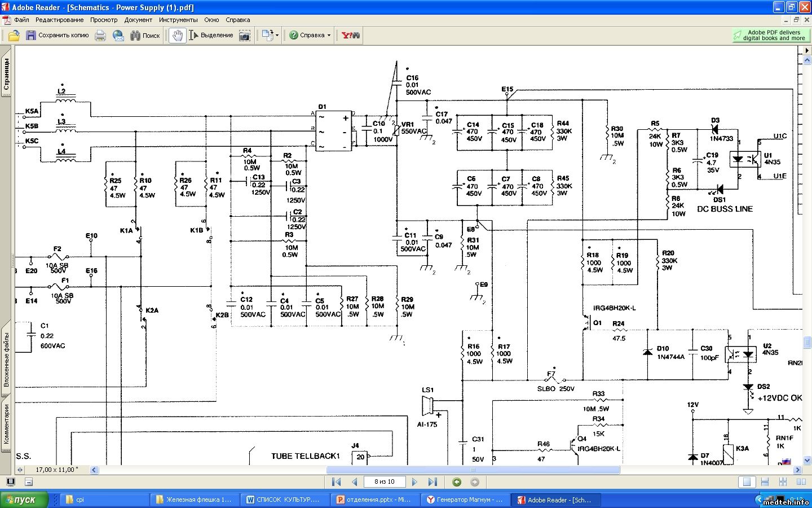Image resolution: width=812 pixels, height=508 pixels.
Task: Click the Open file folder icon
Action: pyautogui.click(x=14, y=36)
